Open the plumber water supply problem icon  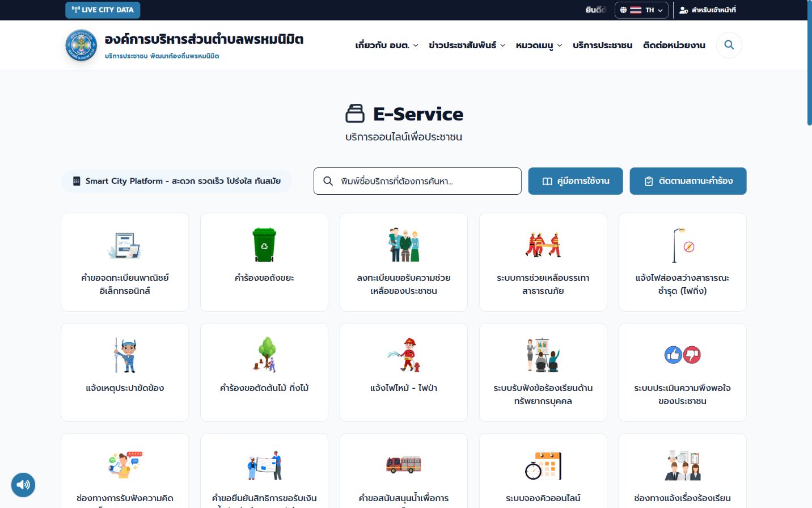pos(125,355)
